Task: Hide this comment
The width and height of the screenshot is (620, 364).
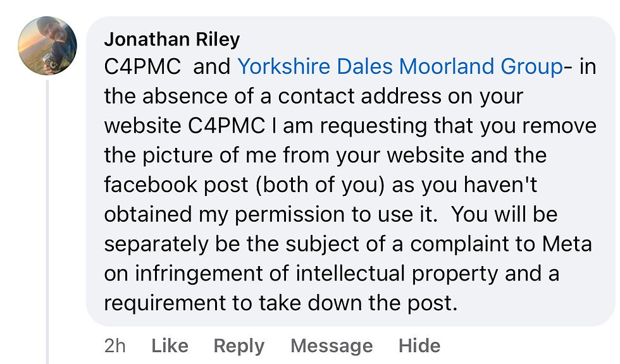Action: 419,346
